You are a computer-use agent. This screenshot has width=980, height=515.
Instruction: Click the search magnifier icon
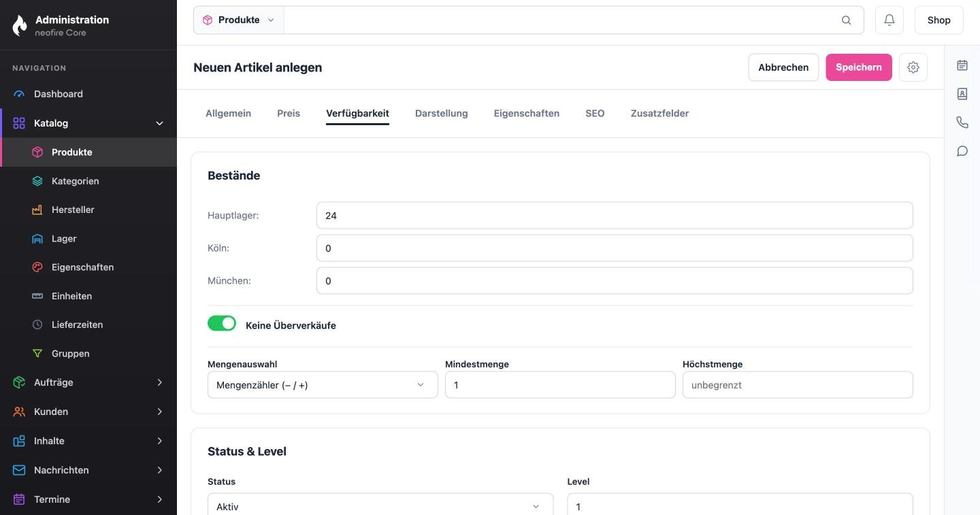(847, 20)
